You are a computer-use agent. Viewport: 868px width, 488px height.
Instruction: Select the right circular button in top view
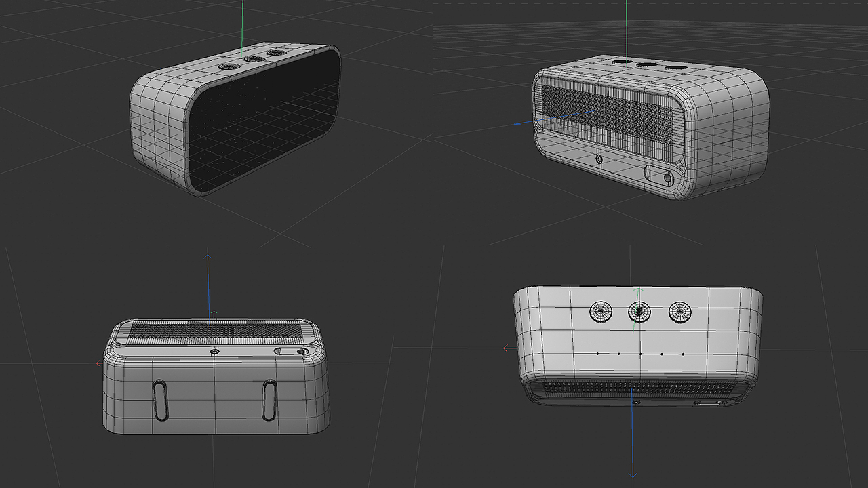point(680,312)
